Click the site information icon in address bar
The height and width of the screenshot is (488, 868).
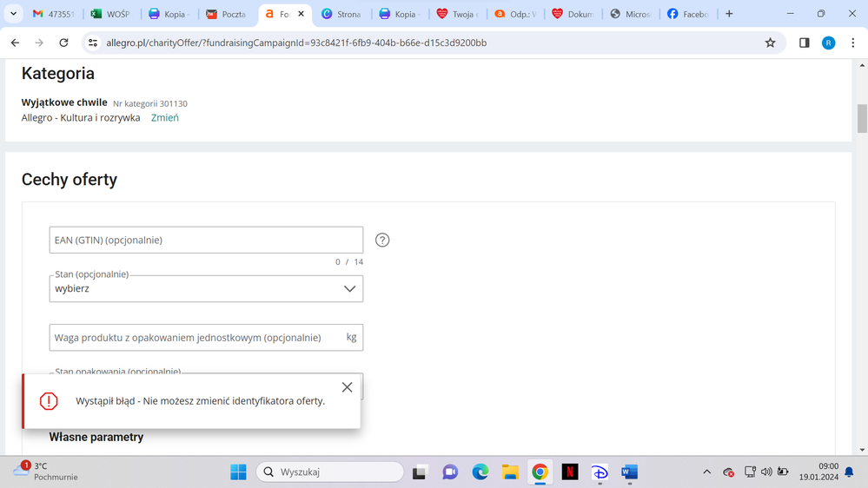click(x=93, y=43)
